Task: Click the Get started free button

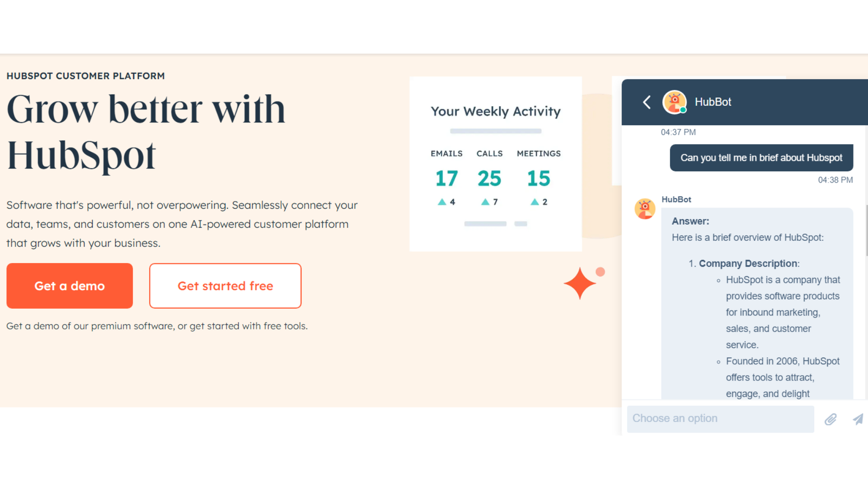Action: [225, 286]
